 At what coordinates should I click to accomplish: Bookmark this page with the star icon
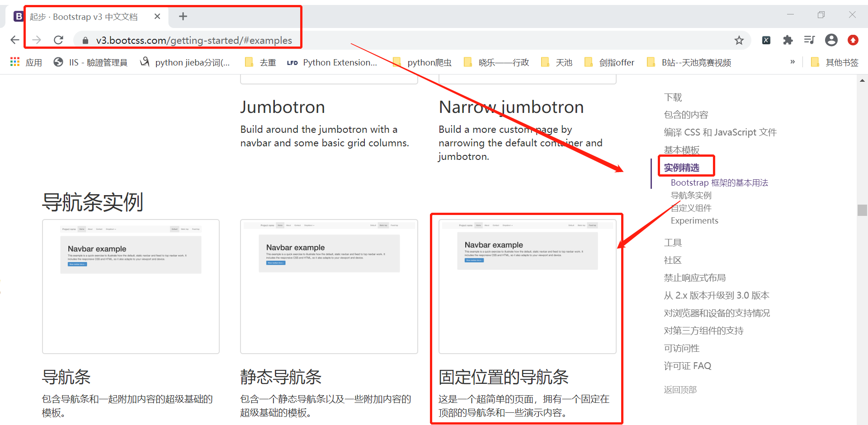point(739,40)
